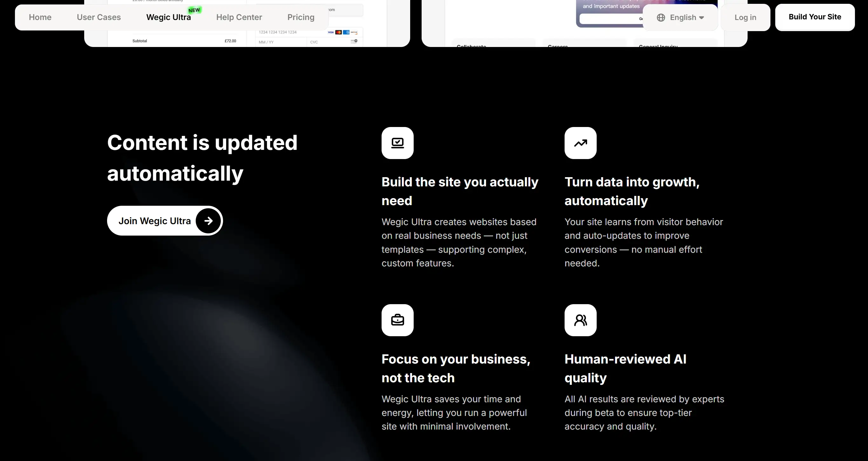Click the laptop checkmark icon

pyautogui.click(x=397, y=143)
